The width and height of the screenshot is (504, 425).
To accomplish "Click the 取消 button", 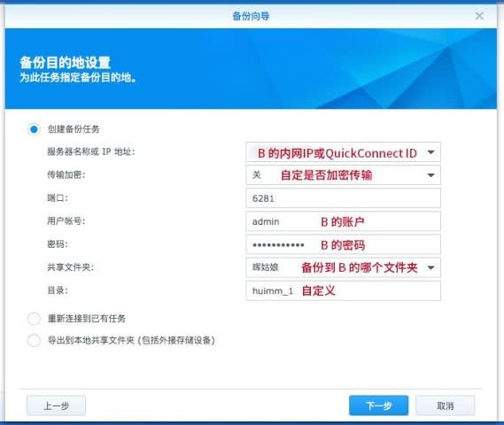I will tap(446, 406).
